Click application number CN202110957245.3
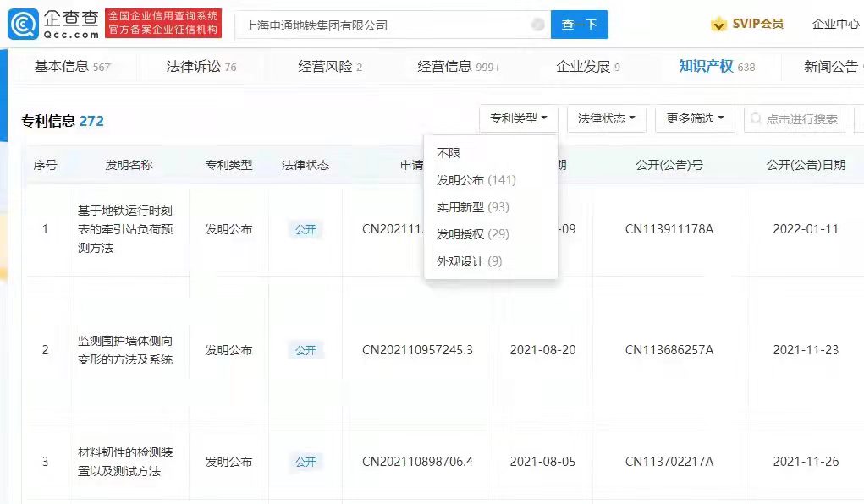The width and height of the screenshot is (864, 504). click(x=417, y=350)
